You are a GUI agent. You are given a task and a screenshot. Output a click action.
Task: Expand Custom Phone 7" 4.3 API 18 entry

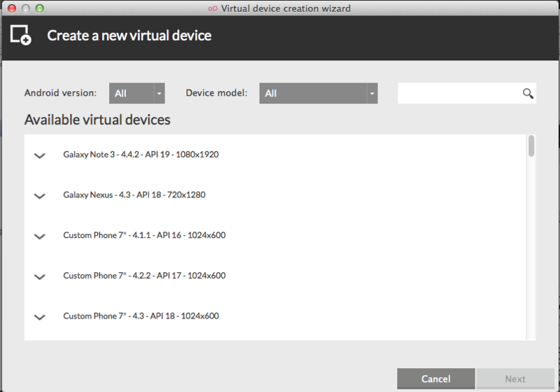(40, 316)
